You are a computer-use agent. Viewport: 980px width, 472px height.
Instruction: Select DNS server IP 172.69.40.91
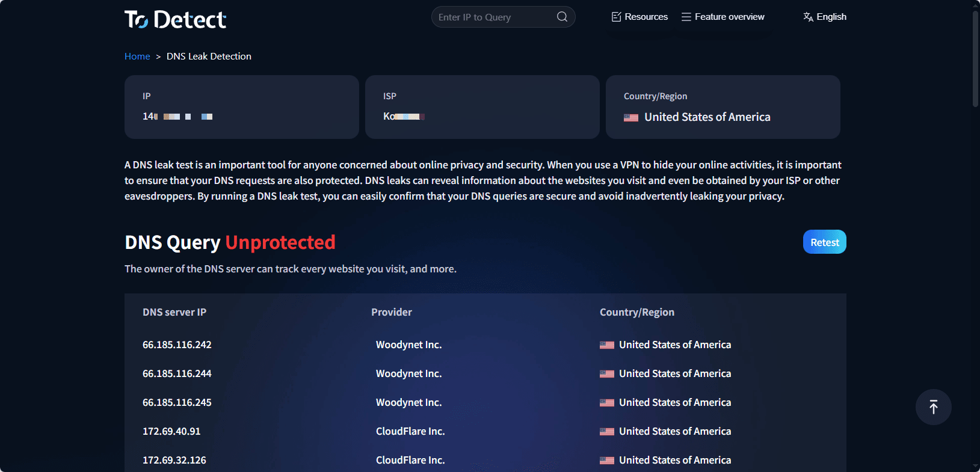point(171,431)
